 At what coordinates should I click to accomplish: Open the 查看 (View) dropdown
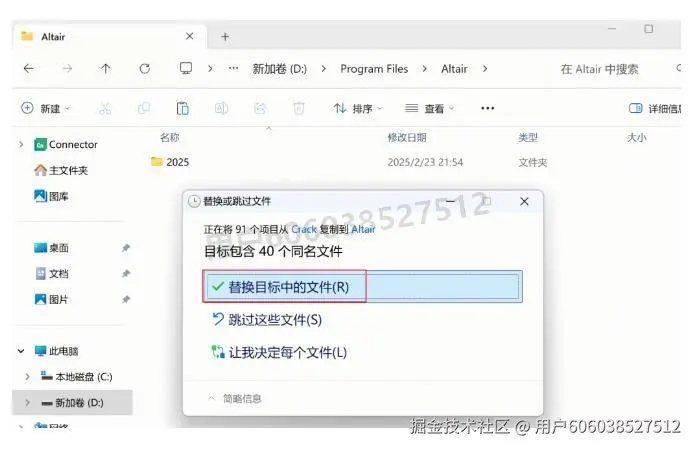pyautogui.click(x=429, y=108)
